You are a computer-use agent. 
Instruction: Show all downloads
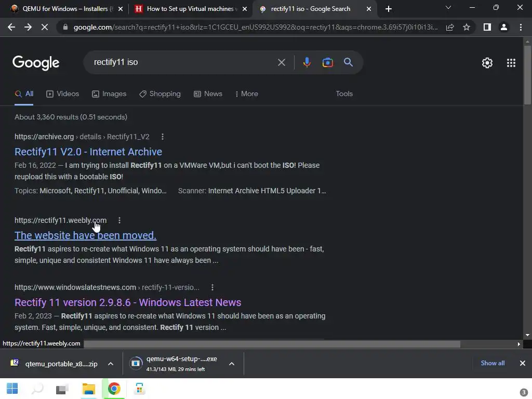tap(493, 363)
